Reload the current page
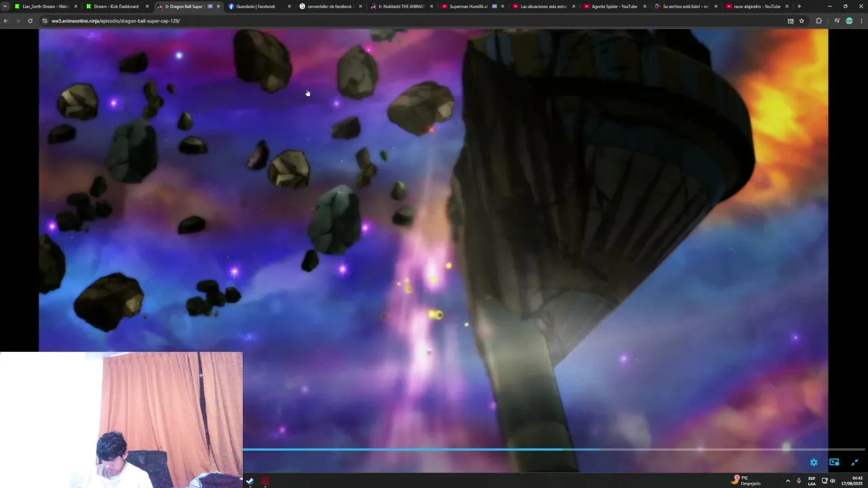The height and width of the screenshot is (488, 868). [x=30, y=21]
